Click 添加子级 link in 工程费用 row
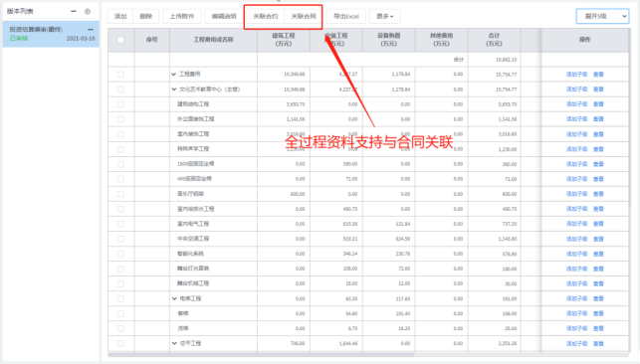640x364 pixels. [576, 75]
